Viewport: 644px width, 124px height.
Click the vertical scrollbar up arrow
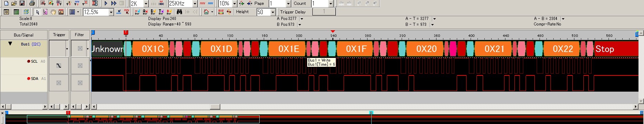[641, 33]
